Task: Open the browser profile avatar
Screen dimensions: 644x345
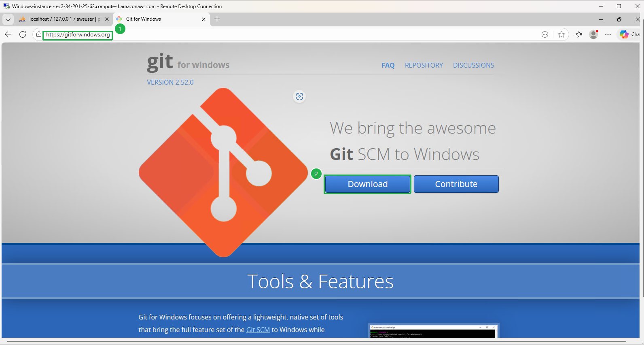Action: click(x=593, y=34)
